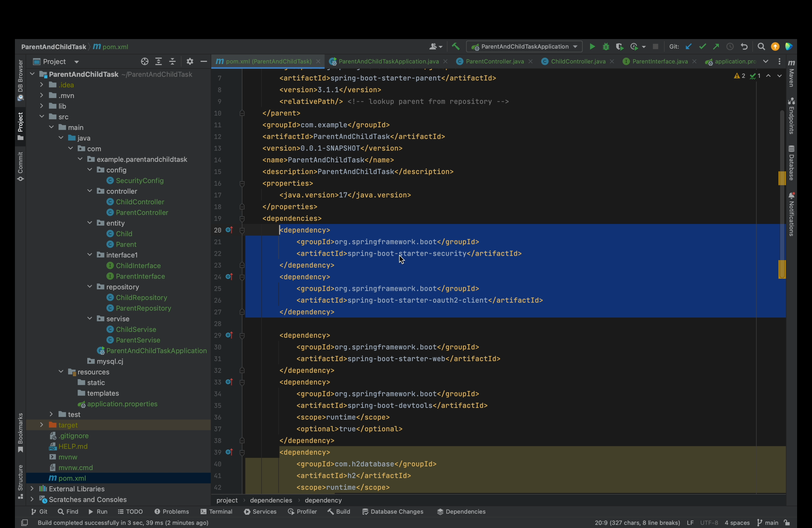Open the Endpoints tool window
The height and width of the screenshot is (528, 812).
(792, 116)
